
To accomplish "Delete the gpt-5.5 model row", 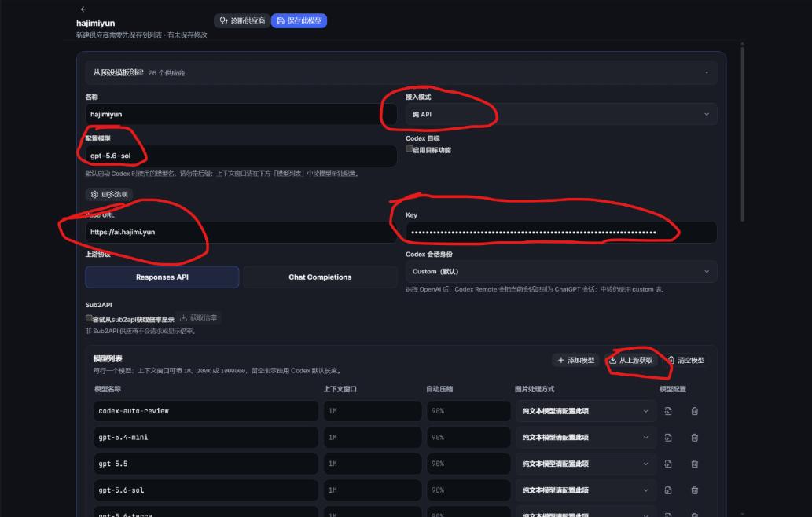I will click(x=694, y=464).
